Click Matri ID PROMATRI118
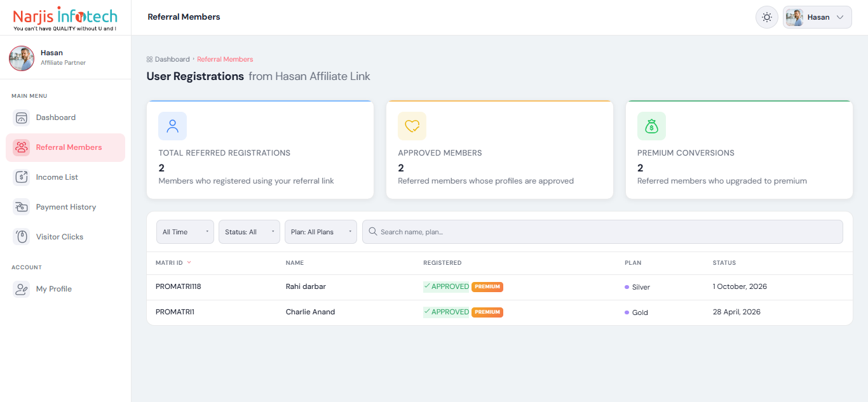Screen dimensions: 868x402 coord(179,286)
